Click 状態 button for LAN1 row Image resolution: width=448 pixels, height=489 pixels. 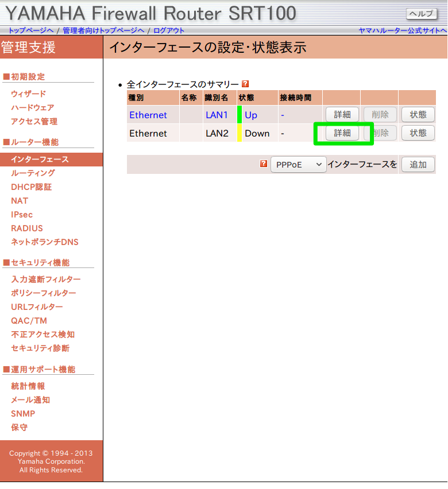(418, 114)
